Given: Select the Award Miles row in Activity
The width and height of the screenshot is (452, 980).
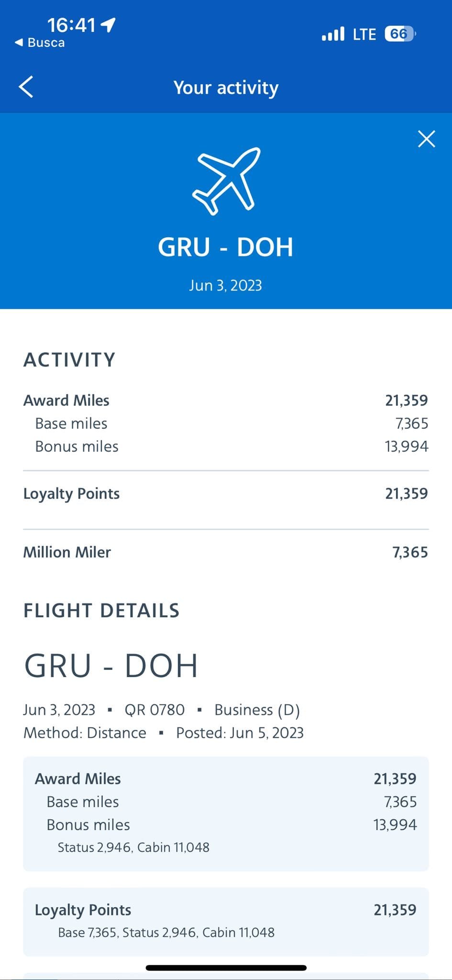Looking at the screenshot, I should click(226, 401).
